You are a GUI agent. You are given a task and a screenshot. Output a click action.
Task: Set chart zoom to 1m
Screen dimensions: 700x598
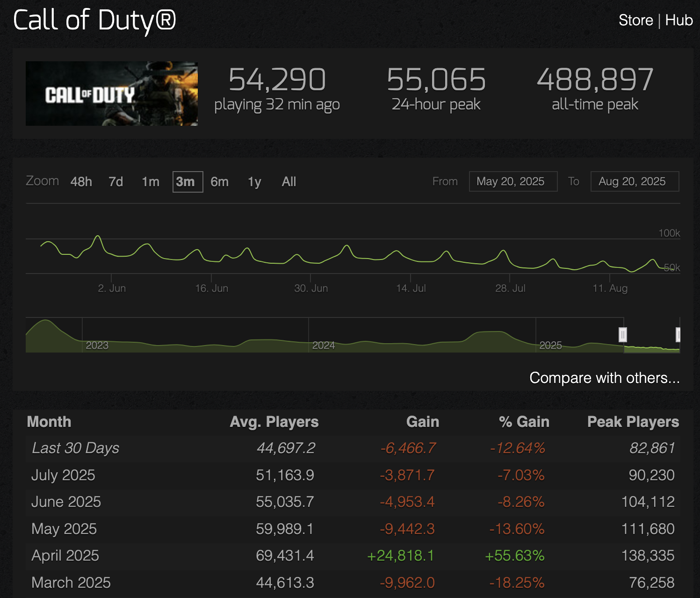pyautogui.click(x=151, y=182)
